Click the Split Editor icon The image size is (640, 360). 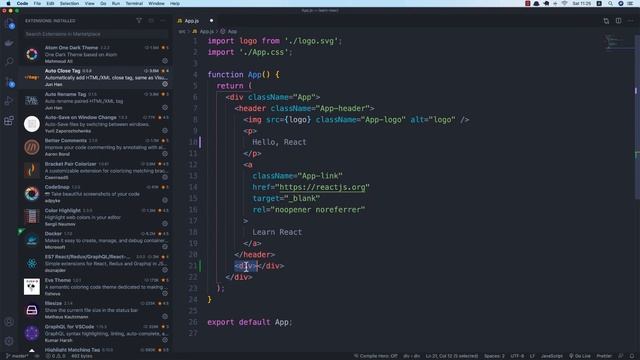618,21
